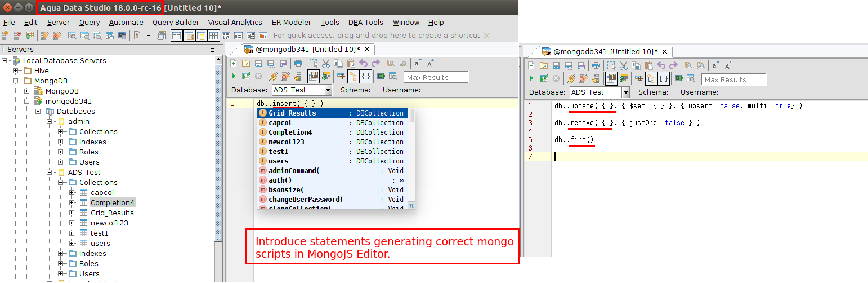Click Undo arrow in left editor toolbar
This screenshot has height=283, width=868.
point(363,63)
